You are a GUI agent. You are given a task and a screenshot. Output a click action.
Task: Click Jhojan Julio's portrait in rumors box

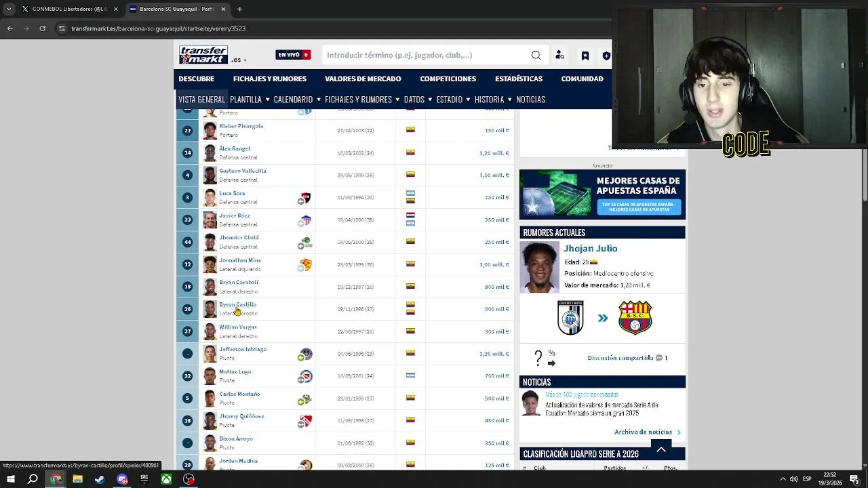coord(539,267)
